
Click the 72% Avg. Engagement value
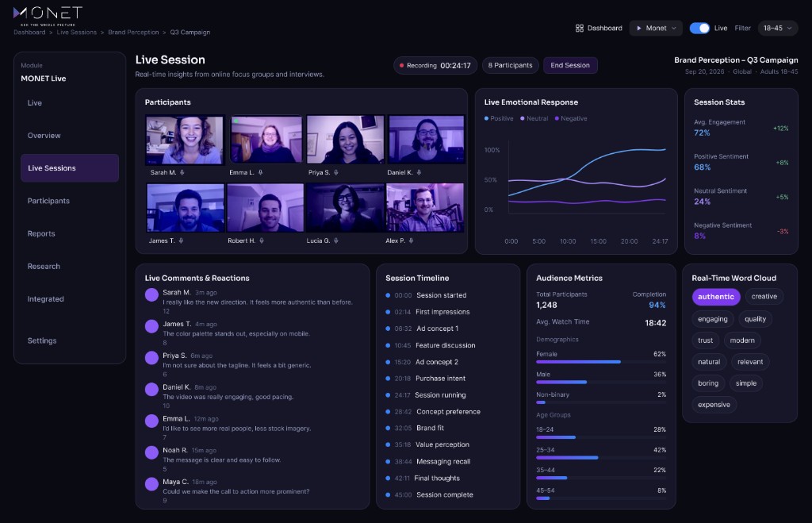702,133
